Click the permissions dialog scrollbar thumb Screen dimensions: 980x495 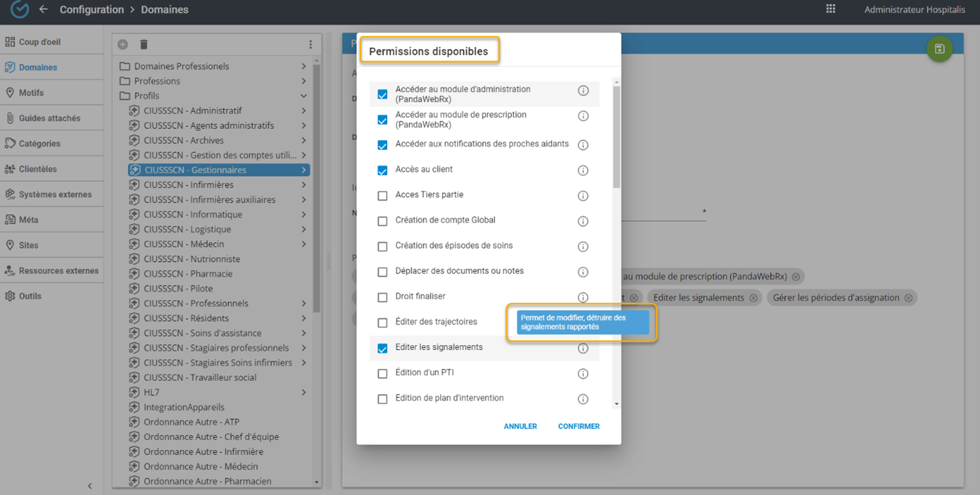616,136
